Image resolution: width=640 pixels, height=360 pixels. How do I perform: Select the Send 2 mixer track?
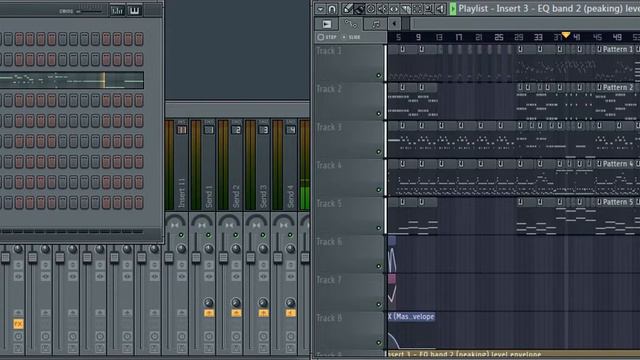coord(236,197)
